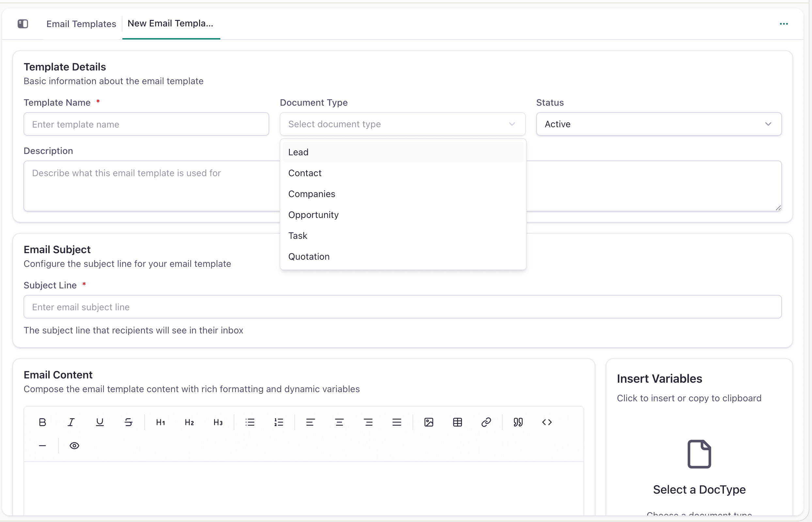Choose Quotation from document type list
812x522 pixels.
tap(403, 256)
